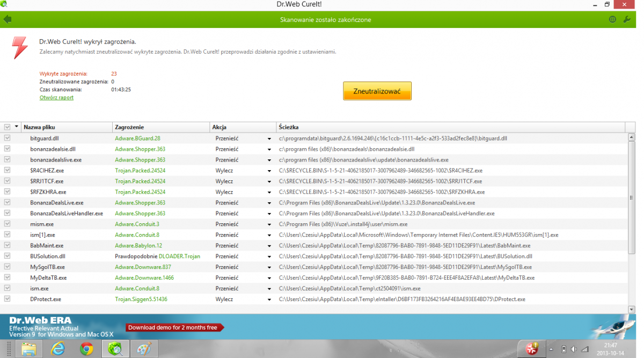
Task: Uncheck the MyDeltaTB.exe row checkbox
Action: 7,277
